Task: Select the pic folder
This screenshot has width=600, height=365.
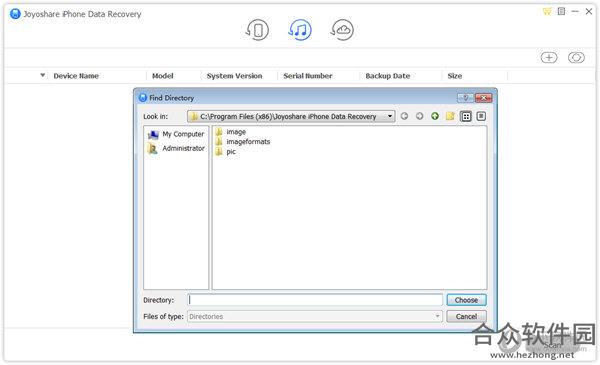Action: pyautogui.click(x=225, y=152)
